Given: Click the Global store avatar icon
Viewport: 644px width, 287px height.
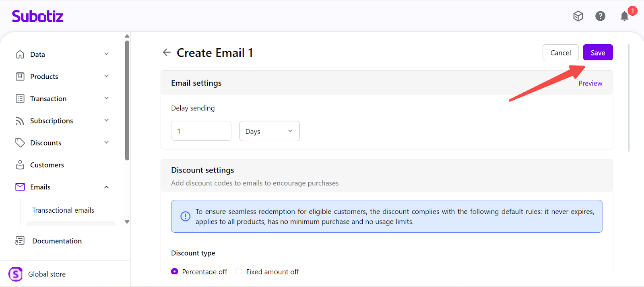Looking at the screenshot, I should [x=16, y=274].
